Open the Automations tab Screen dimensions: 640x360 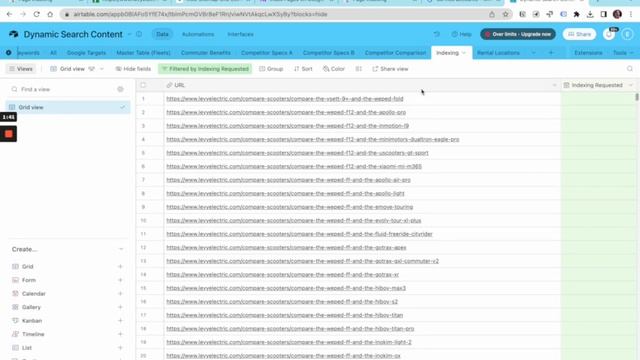click(x=198, y=34)
